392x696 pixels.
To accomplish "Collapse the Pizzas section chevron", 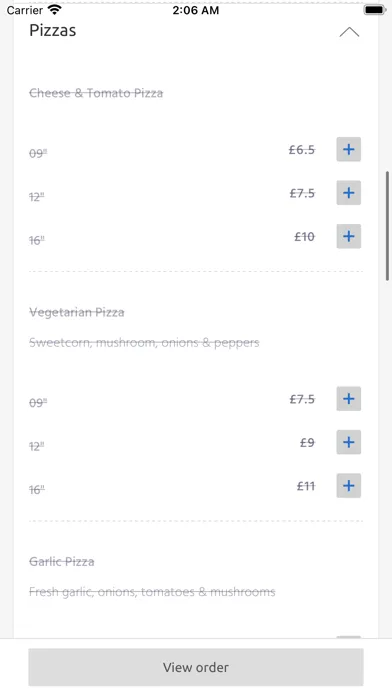I will click(x=349, y=32).
